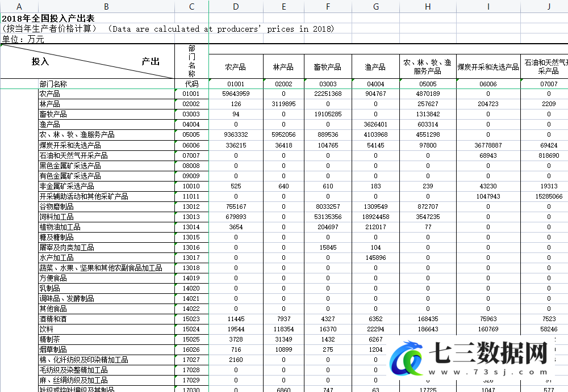Click the code cell '15023' in column C
The width and height of the screenshot is (568, 392).
pyautogui.click(x=191, y=319)
